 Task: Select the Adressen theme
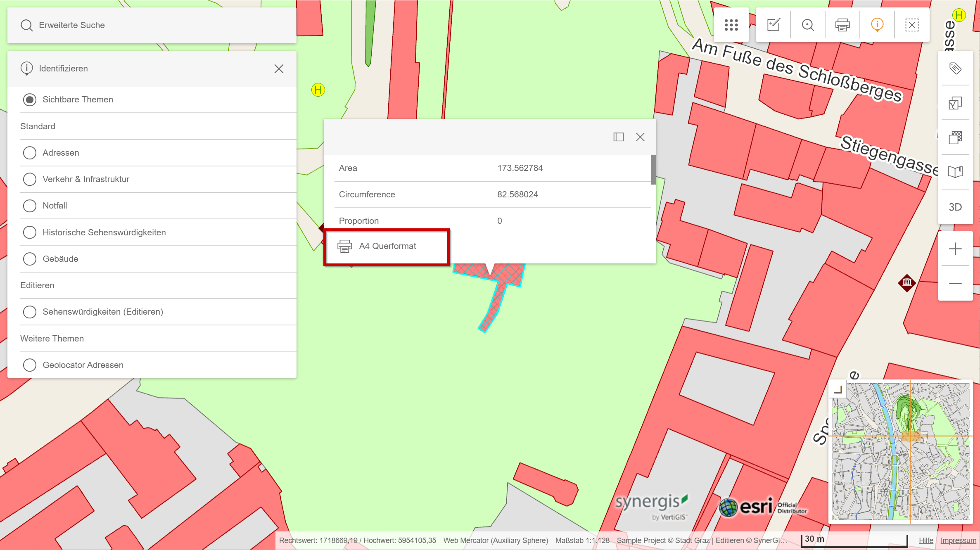29,152
